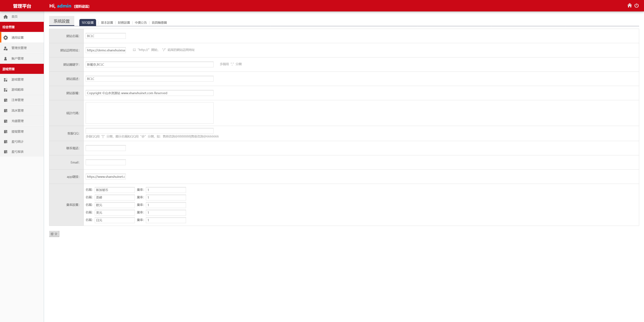Click the 流水管理 icon
This screenshot has width=644, height=322.
6,111
